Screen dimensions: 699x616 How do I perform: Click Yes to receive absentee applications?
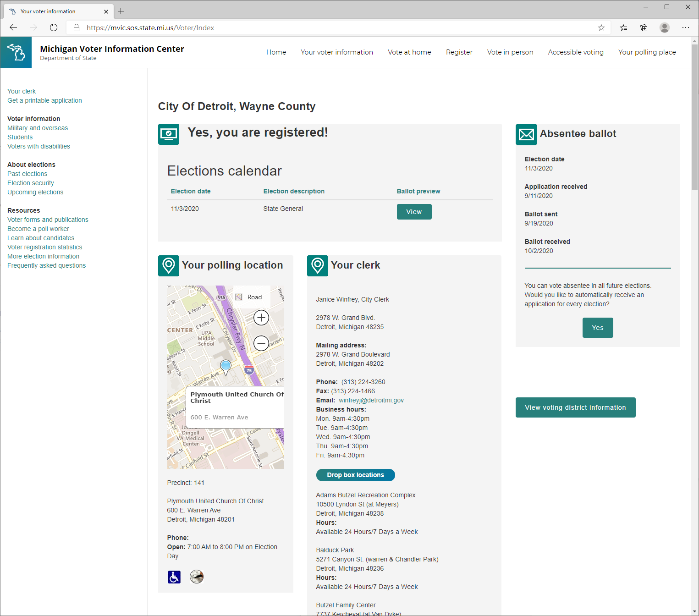(x=598, y=328)
